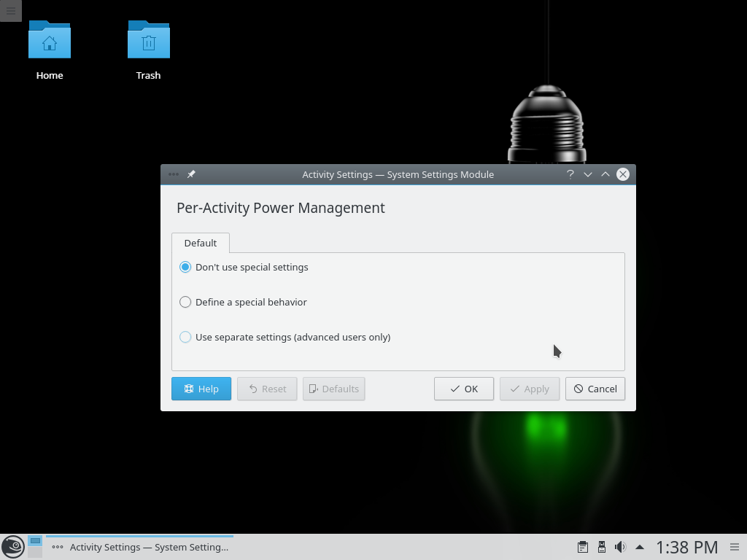Open the openSUSE application launcher

[12, 547]
